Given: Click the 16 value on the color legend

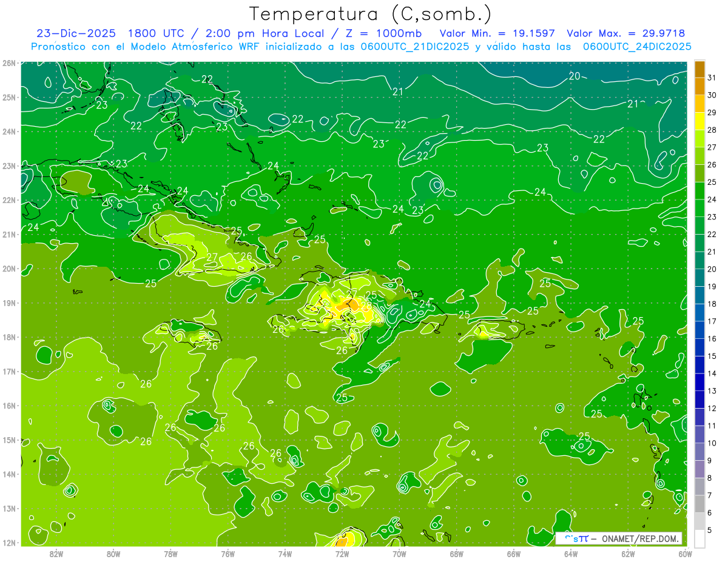Looking at the screenshot, I should point(712,338).
